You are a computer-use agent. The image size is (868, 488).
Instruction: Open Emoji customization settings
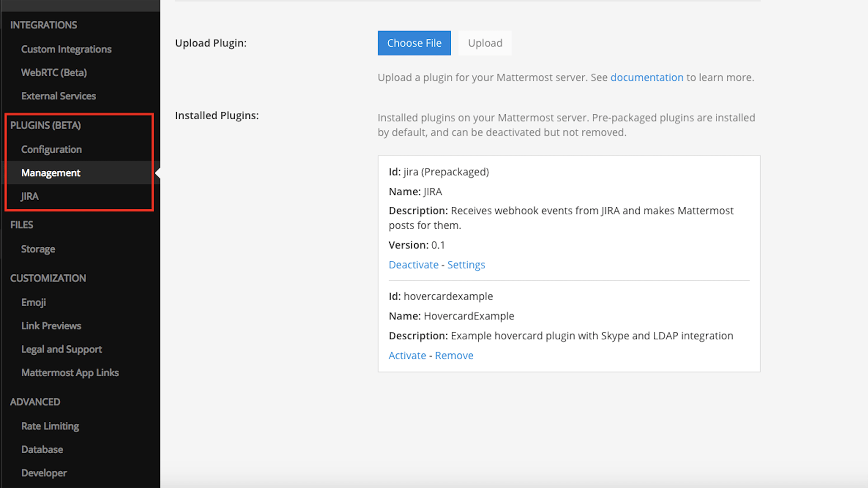pos(33,302)
